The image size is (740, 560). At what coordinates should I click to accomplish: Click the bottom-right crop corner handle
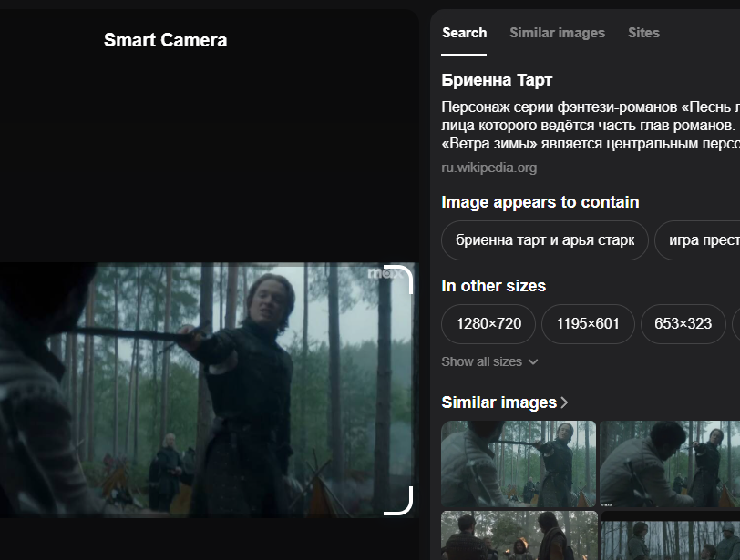399,501
